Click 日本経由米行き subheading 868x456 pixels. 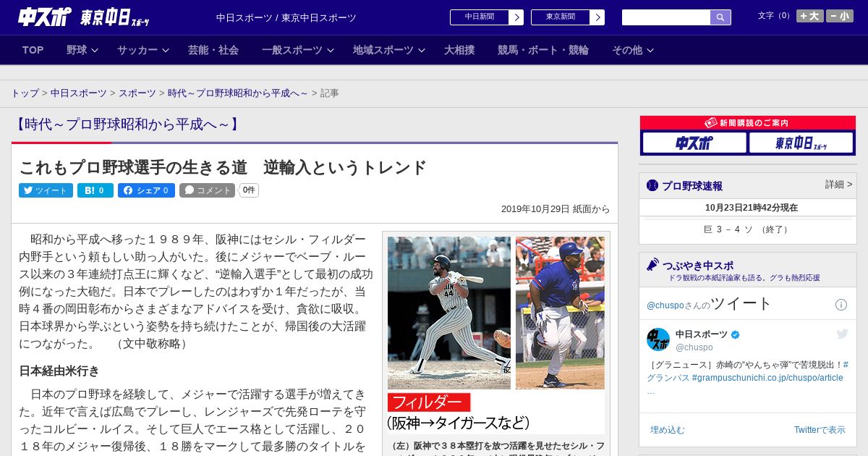click(x=59, y=371)
